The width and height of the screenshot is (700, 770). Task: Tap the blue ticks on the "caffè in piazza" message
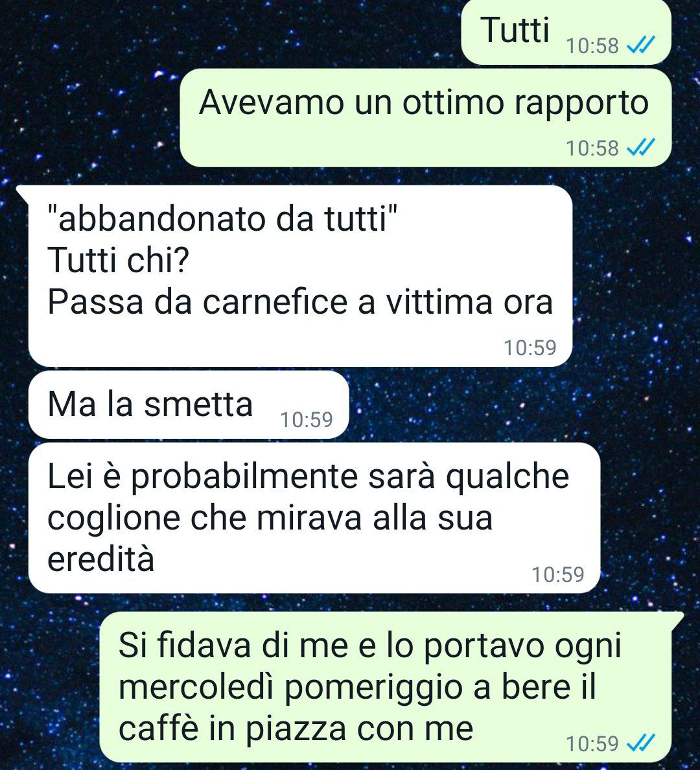click(642, 743)
